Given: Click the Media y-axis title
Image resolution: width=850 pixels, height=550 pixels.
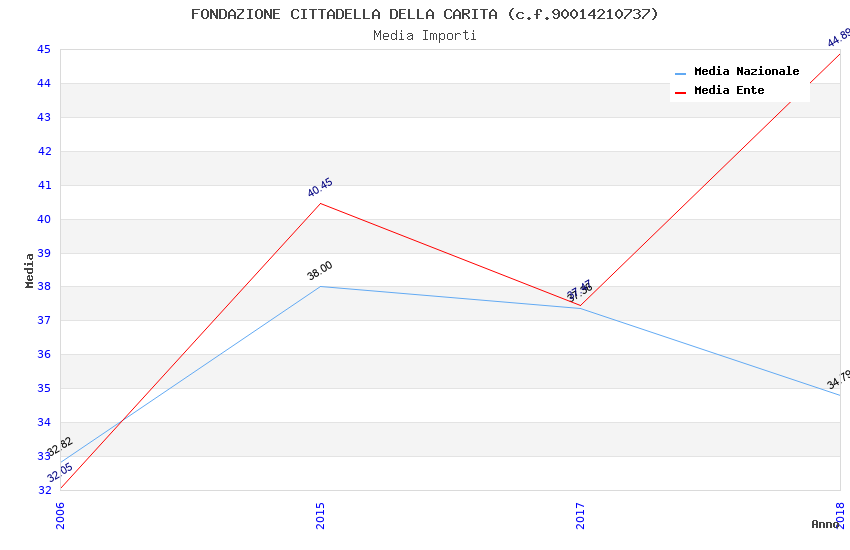Looking at the screenshot, I should (30, 270).
